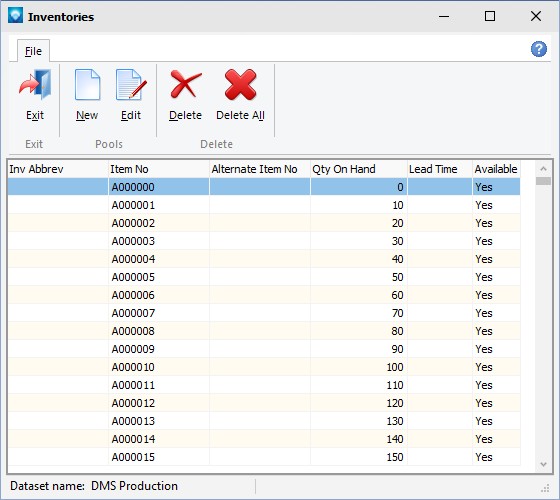Click the Exit door icon
Image resolution: width=560 pixels, height=500 pixels.
(x=35, y=85)
